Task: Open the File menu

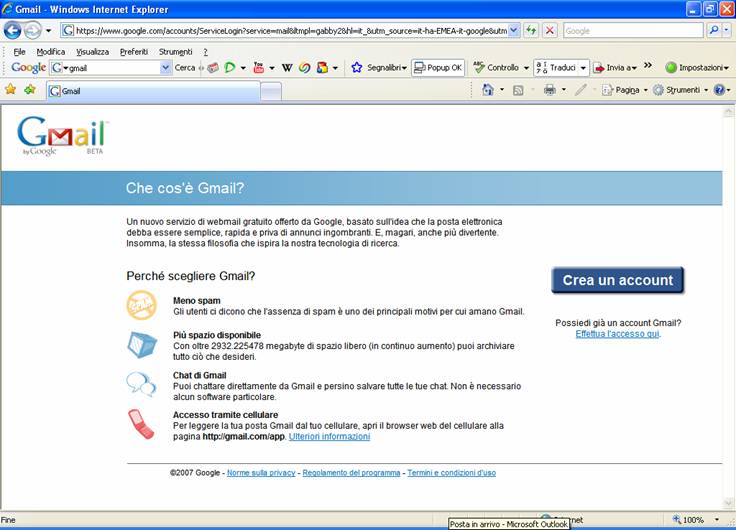Action: (x=19, y=52)
